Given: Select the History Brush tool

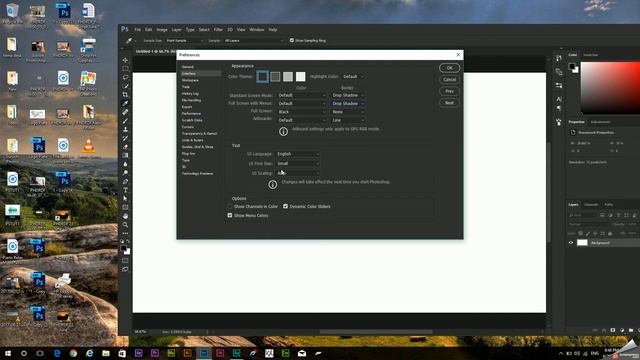Looking at the screenshot, I should (x=125, y=138).
